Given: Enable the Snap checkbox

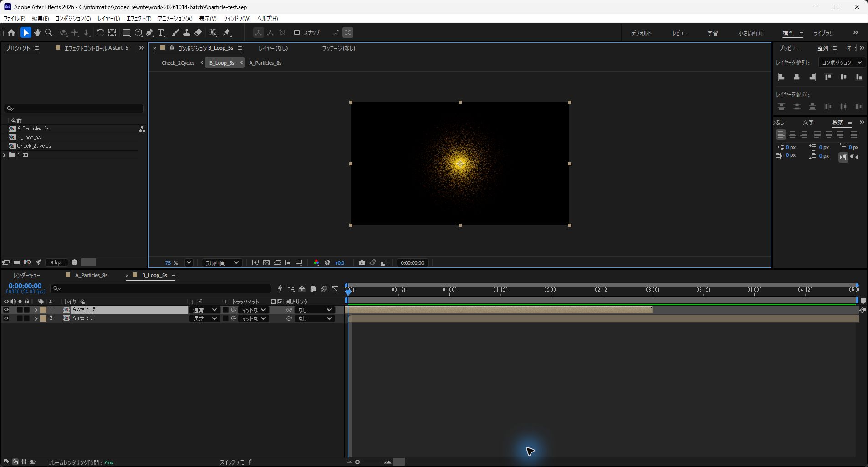Looking at the screenshot, I should point(297,32).
